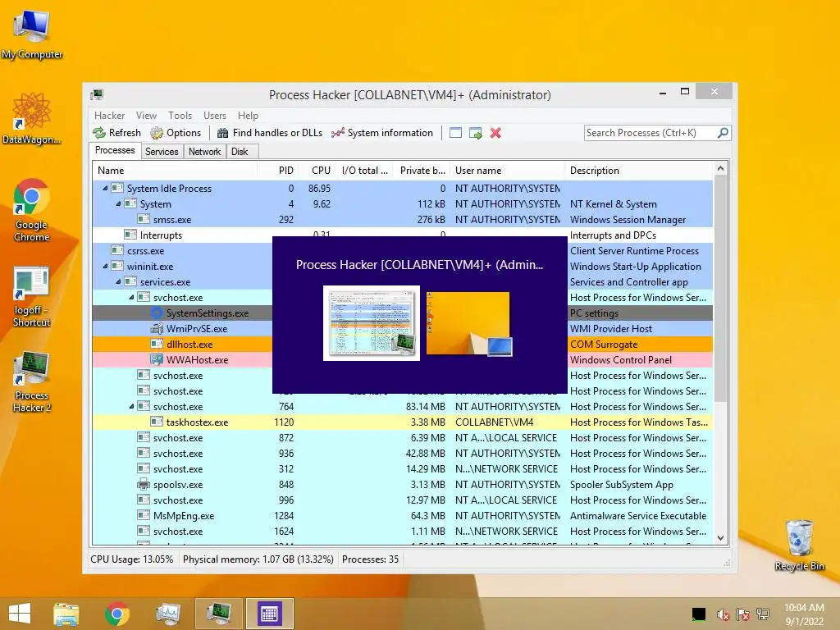Sort by the Name column header
Image resolution: width=840 pixels, height=630 pixels.
175,171
